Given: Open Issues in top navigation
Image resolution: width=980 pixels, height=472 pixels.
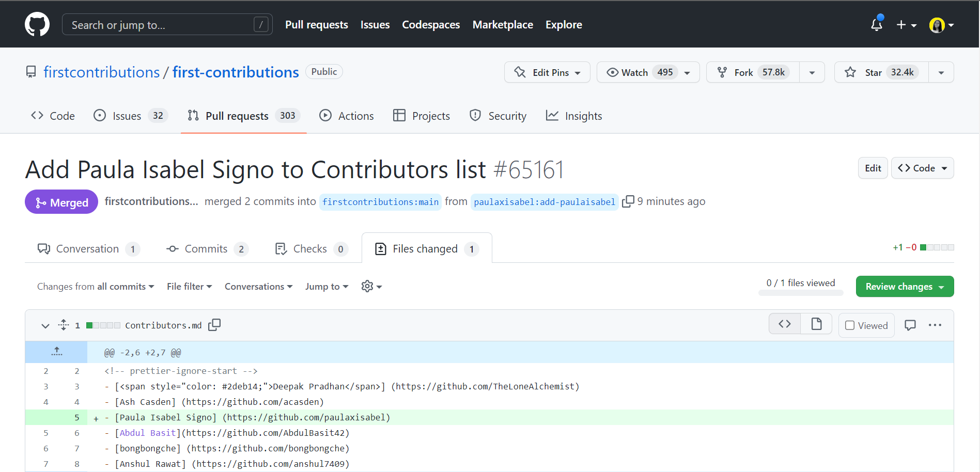Looking at the screenshot, I should [375, 24].
